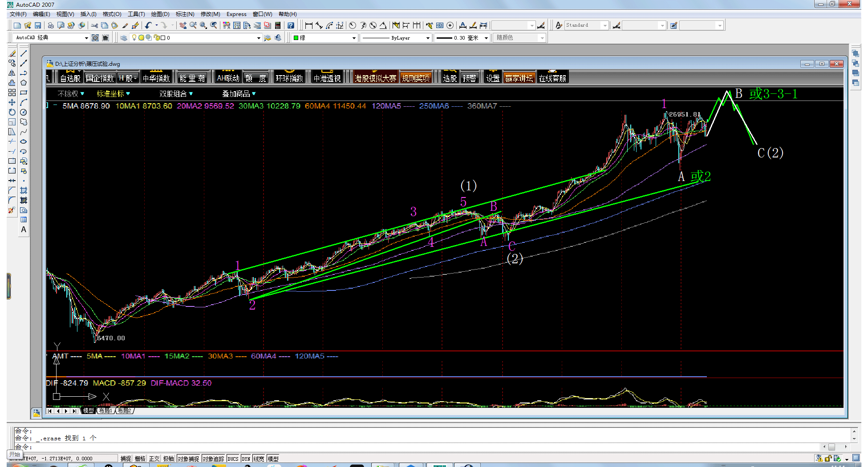Select the Multiline Text tool

[24, 229]
